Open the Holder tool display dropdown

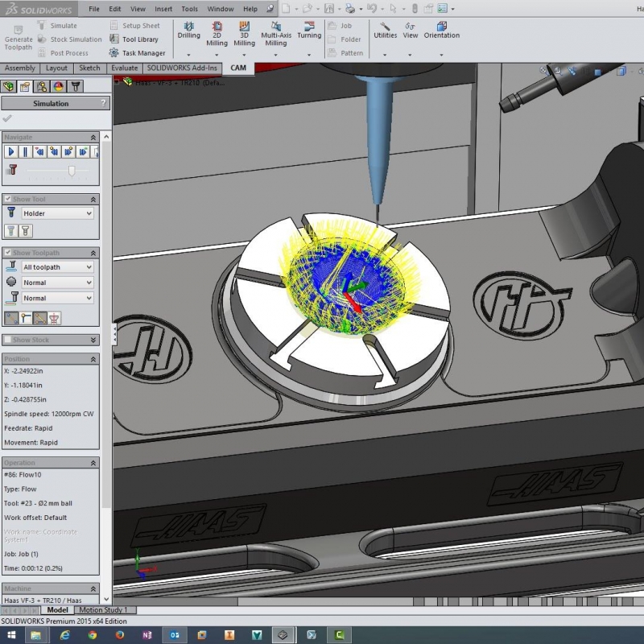[57, 213]
